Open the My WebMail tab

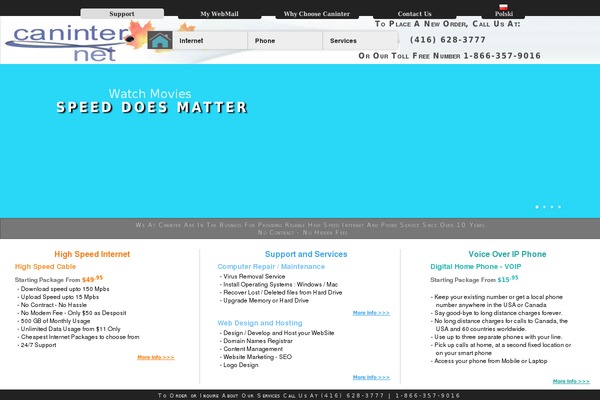(x=220, y=14)
